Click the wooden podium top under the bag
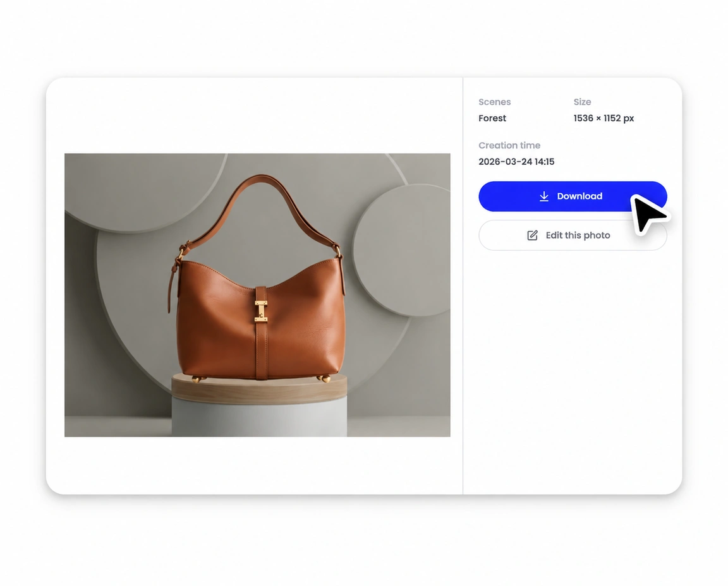Viewport: 728px width, 586px height. click(259, 388)
